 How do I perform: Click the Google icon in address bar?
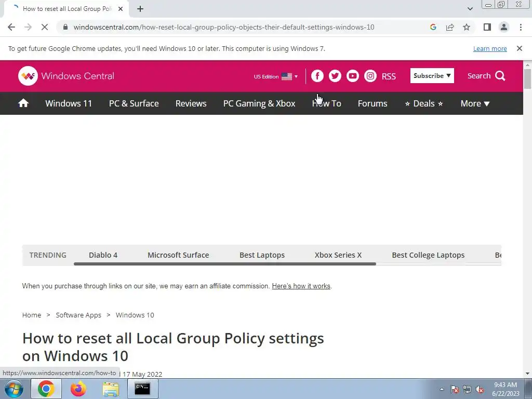(433, 27)
